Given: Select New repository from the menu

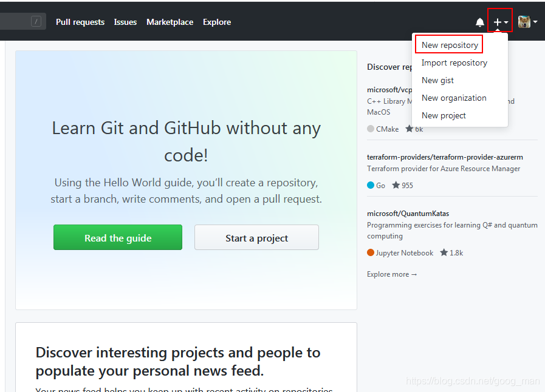Looking at the screenshot, I should click(450, 45).
